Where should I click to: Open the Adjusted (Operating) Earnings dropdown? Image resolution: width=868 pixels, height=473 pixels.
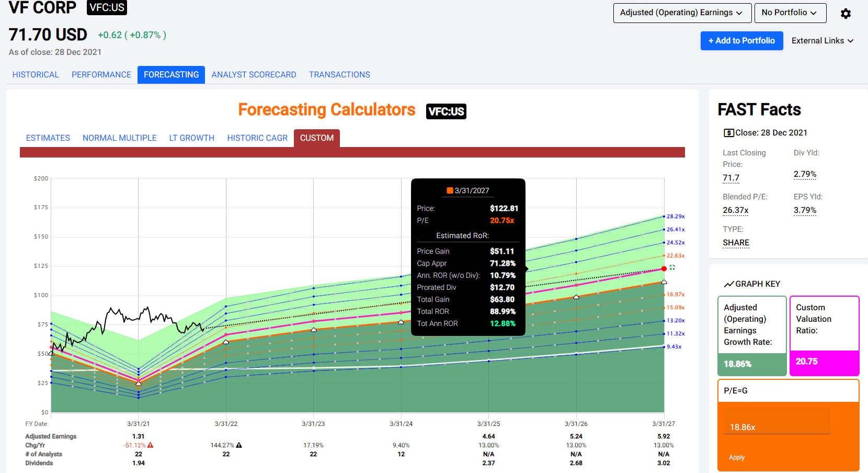tap(682, 13)
